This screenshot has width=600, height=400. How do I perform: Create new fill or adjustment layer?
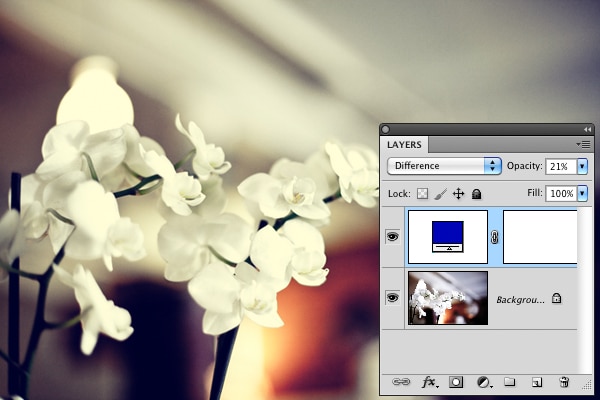[484, 382]
